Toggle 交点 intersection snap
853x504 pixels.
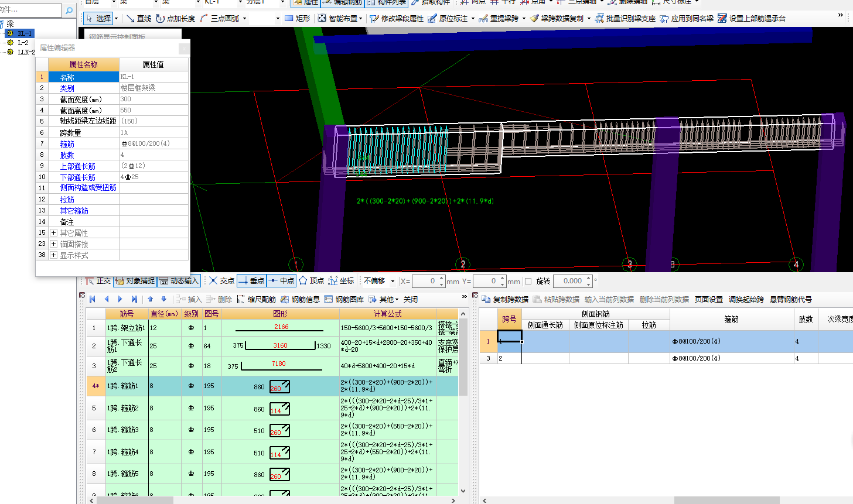[222, 281]
